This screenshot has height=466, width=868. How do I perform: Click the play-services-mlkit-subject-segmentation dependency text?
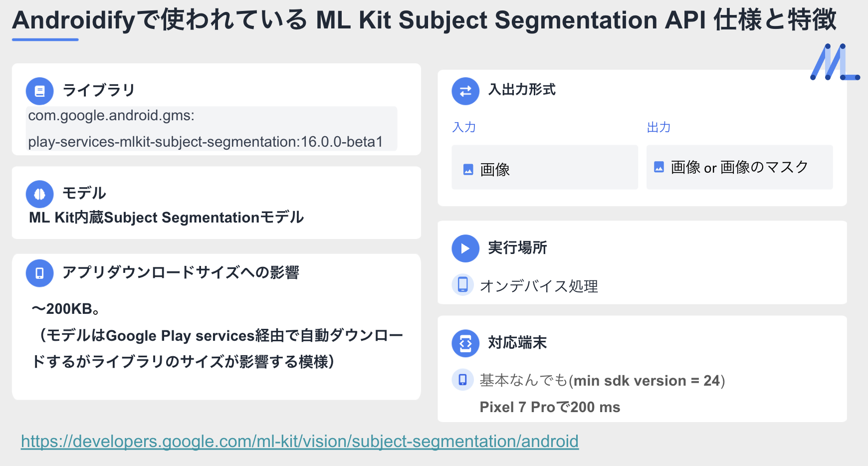[x=205, y=142]
